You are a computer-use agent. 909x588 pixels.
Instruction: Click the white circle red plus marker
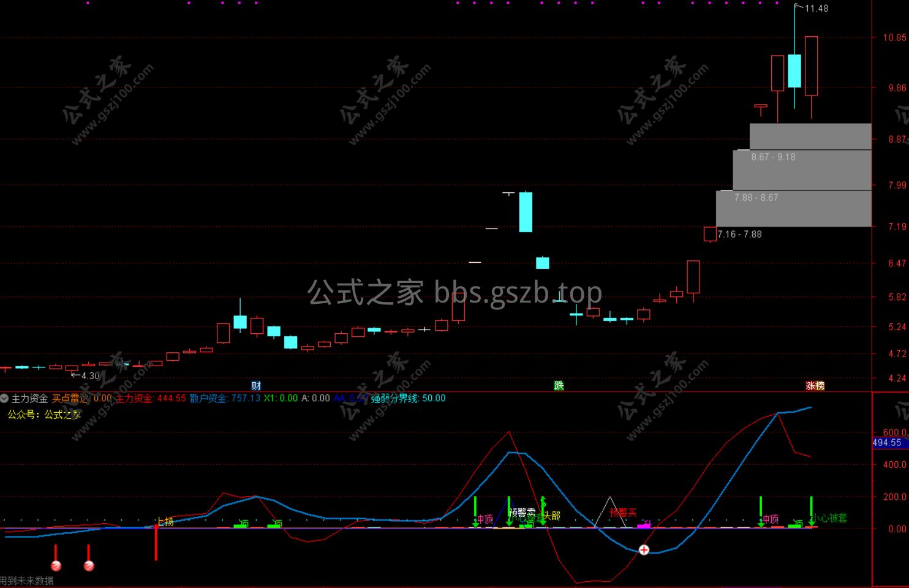tap(644, 549)
